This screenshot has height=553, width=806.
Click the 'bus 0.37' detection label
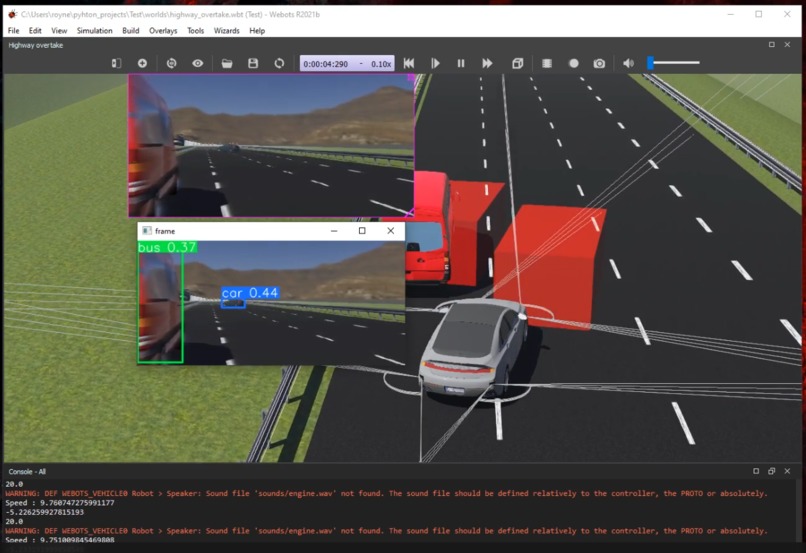pyautogui.click(x=167, y=247)
